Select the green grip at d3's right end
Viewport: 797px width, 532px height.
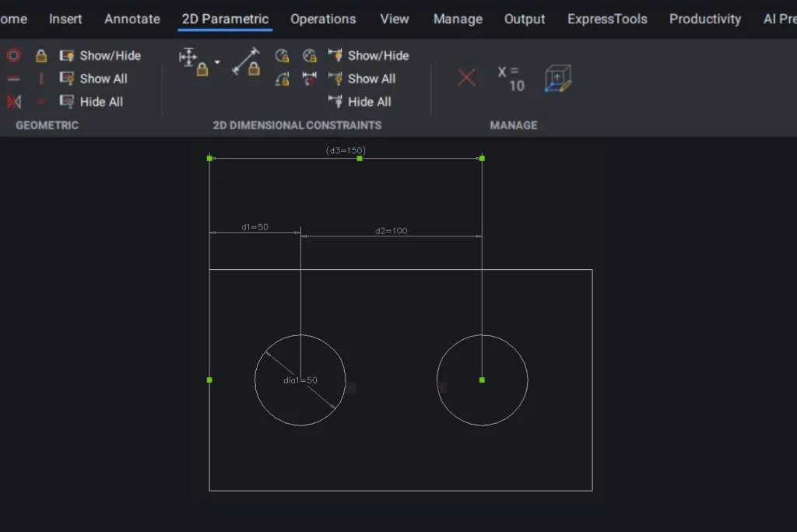coord(482,159)
